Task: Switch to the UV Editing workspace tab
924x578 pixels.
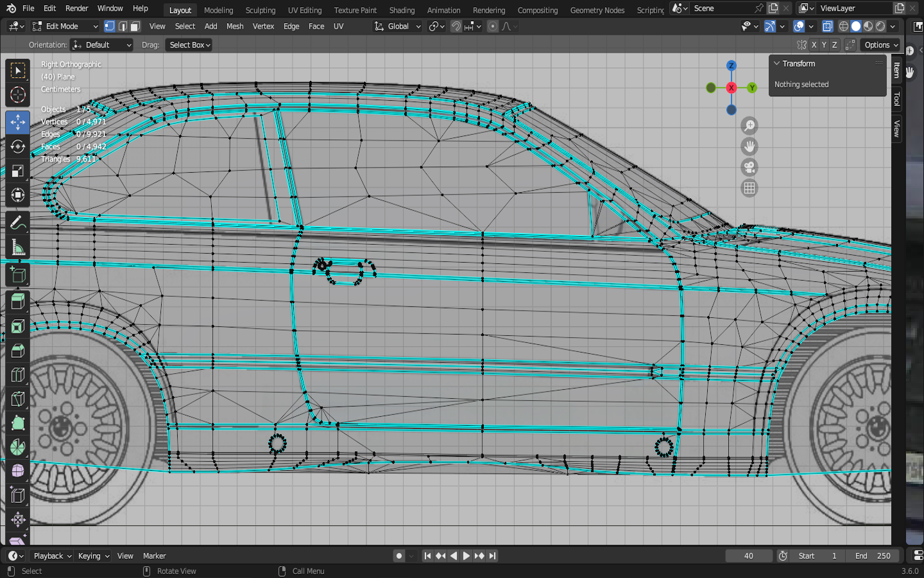Action: 304,10
